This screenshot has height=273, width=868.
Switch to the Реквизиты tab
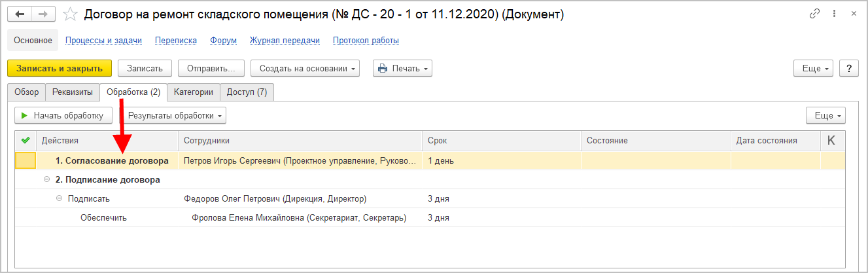click(73, 92)
